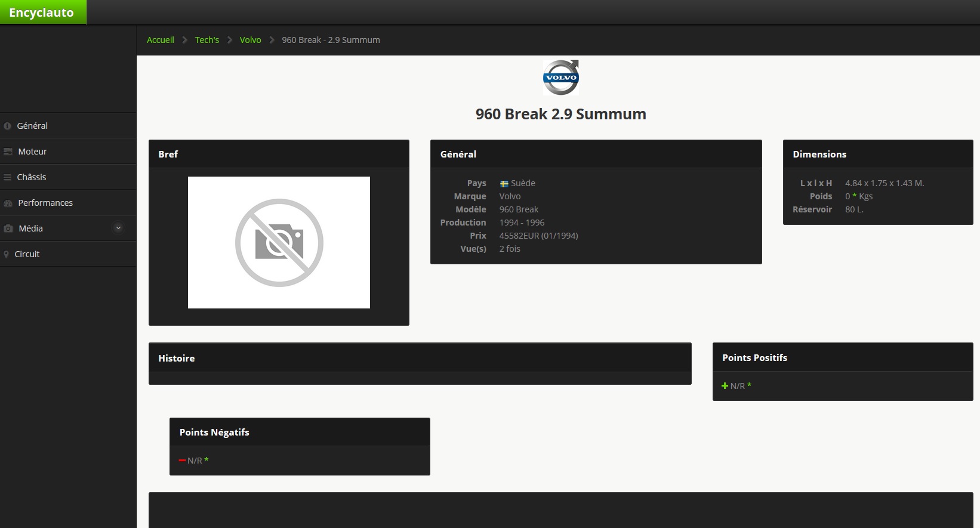Select the Général sidebar item
The width and height of the screenshot is (980, 528).
pyautogui.click(x=68, y=126)
